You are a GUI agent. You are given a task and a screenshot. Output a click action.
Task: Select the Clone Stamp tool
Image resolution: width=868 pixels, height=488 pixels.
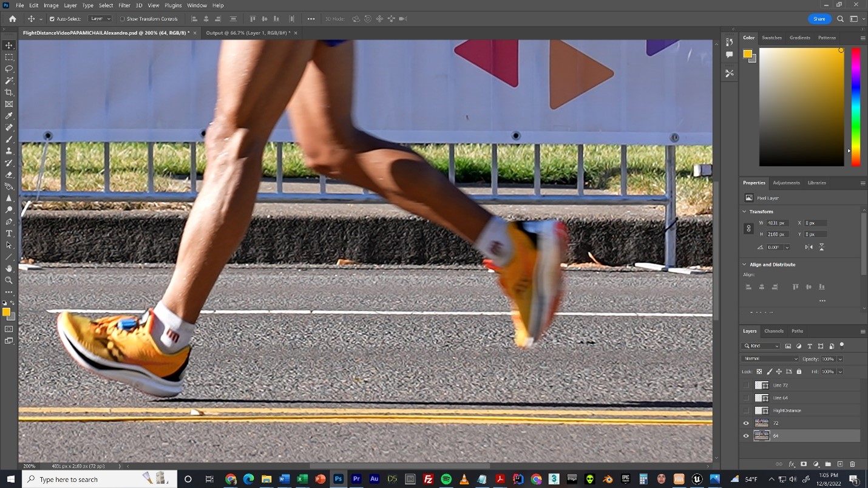coord(9,151)
